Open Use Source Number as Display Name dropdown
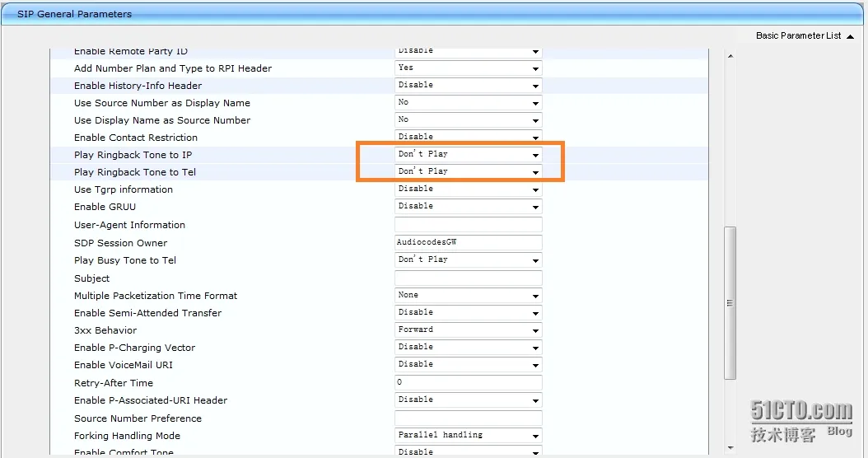This screenshot has width=868, height=458. coord(469,102)
